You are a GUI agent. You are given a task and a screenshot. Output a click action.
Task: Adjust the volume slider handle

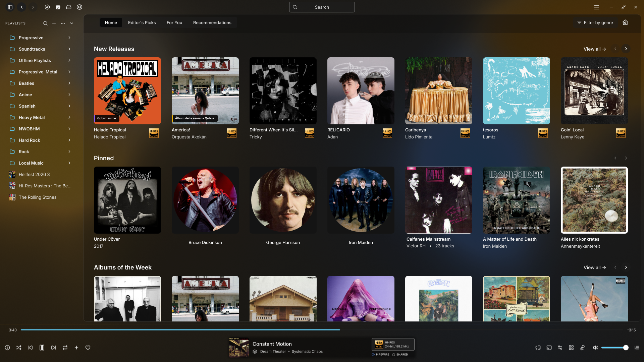626,348
